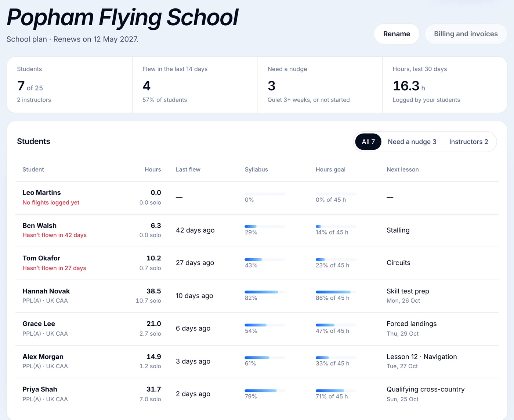This screenshot has width=514, height=420.
Task: Click "2 instructors" text
Action: 34,100
